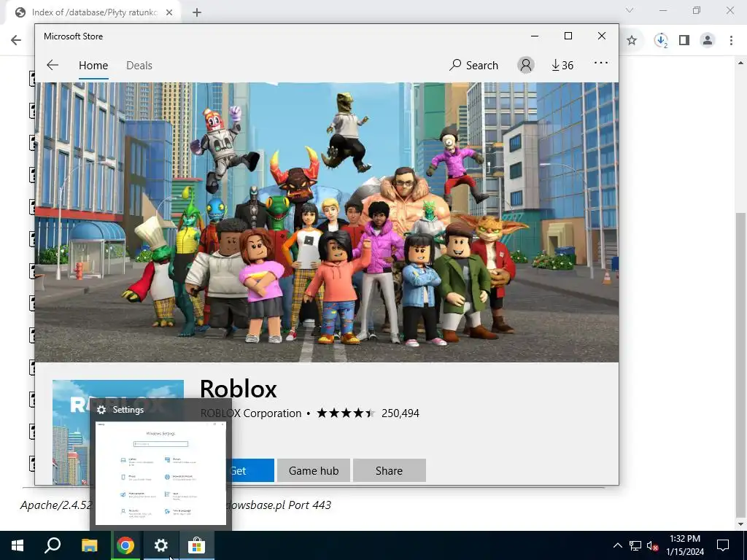Open the Store See more menu
The image size is (747, 560).
pos(601,63)
